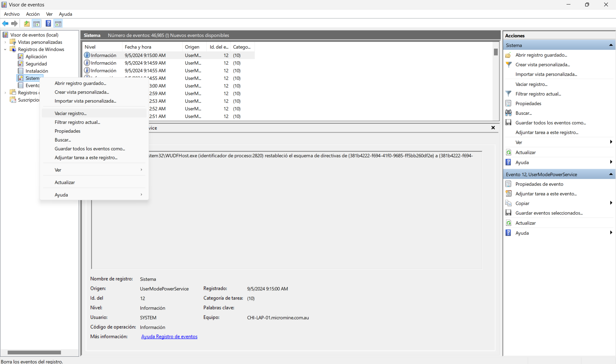616x364 pixels.
Task: Click the Propiedades de evento icon
Action: (508, 184)
